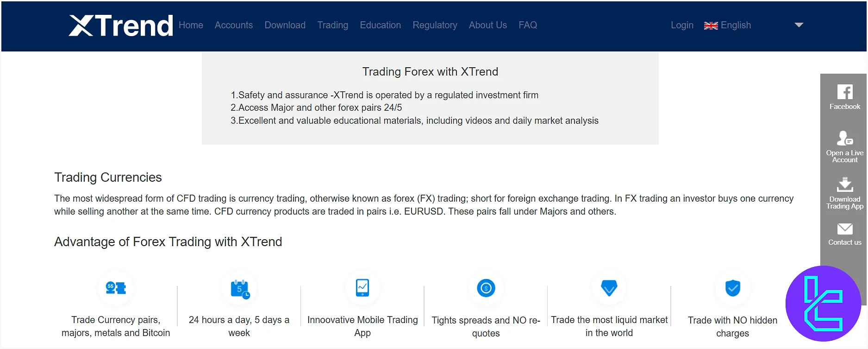Click the Contact us label
The height and width of the screenshot is (349, 868).
tap(845, 242)
